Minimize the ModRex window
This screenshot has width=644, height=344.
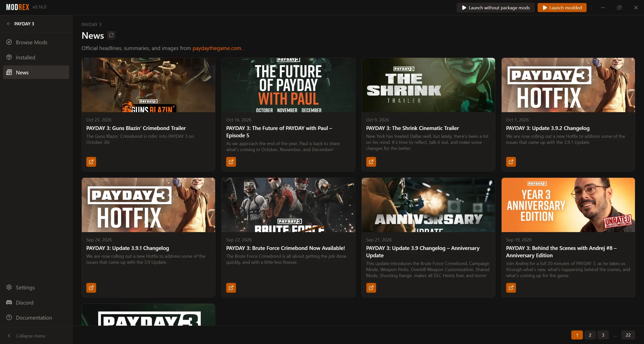pos(603,8)
